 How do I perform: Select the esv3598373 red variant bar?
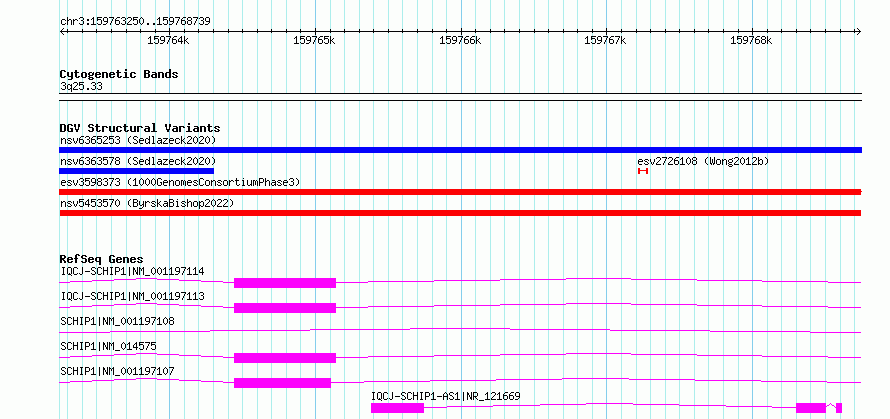[460, 192]
